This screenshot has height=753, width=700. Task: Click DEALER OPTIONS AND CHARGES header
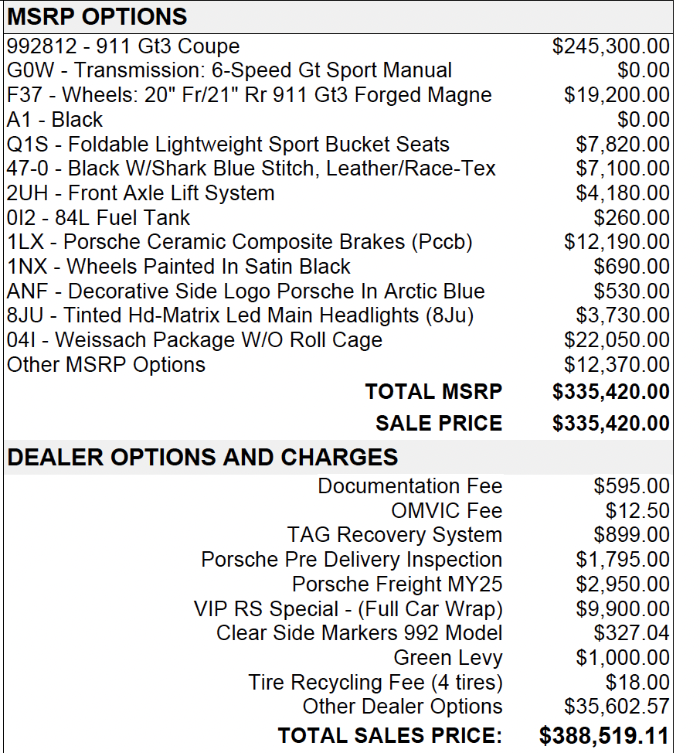(x=202, y=457)
